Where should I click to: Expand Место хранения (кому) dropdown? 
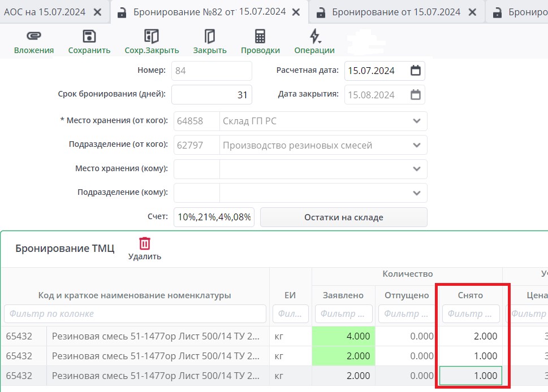[417, 169]
